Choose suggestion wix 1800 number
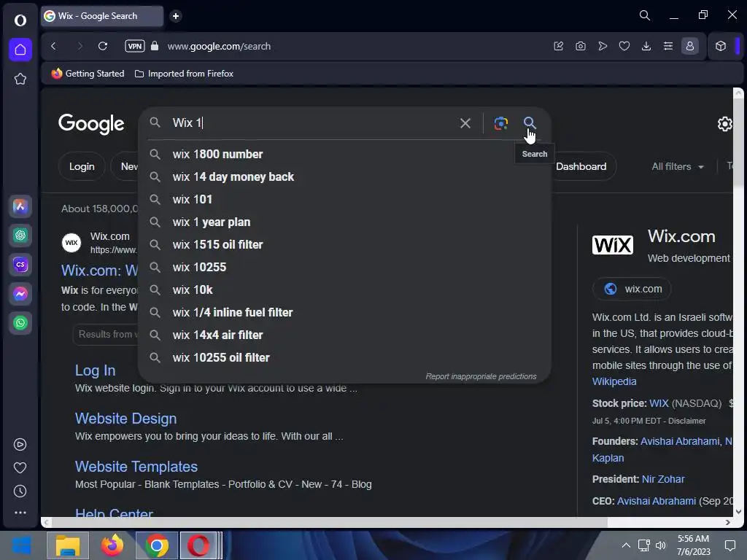 [344, 155]
